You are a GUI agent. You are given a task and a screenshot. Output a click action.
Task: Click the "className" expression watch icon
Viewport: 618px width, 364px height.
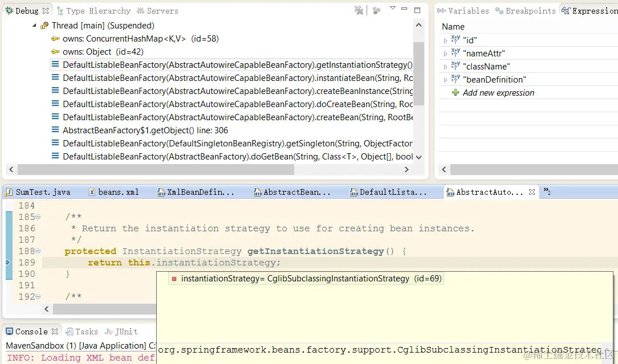pyautogui.click(x=456, y=66)
